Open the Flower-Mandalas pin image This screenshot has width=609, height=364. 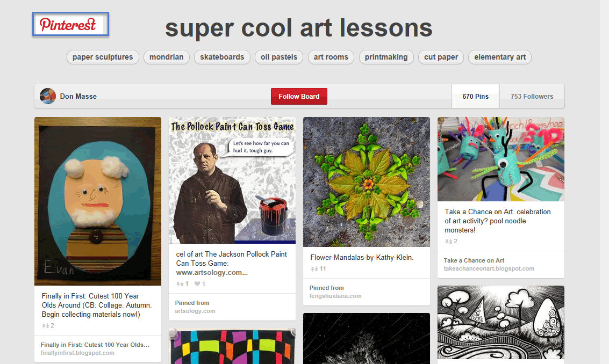[x=366, y=181]
